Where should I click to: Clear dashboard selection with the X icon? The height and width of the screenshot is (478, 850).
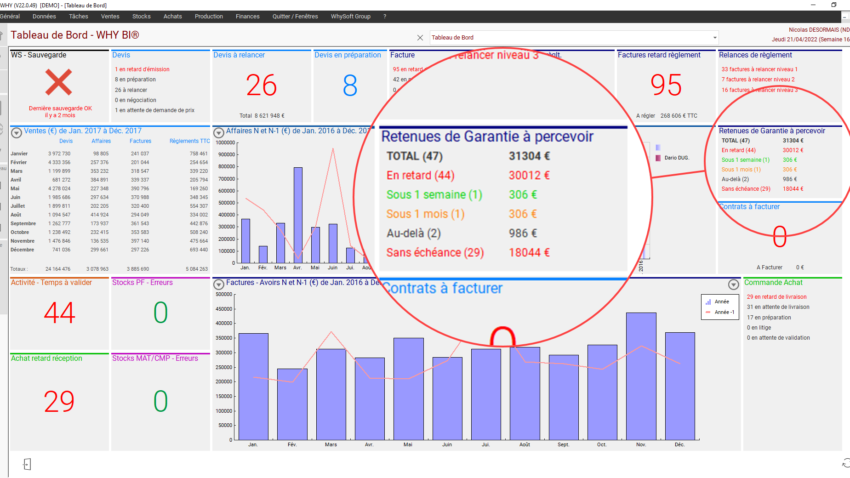[x=420, y=37]
